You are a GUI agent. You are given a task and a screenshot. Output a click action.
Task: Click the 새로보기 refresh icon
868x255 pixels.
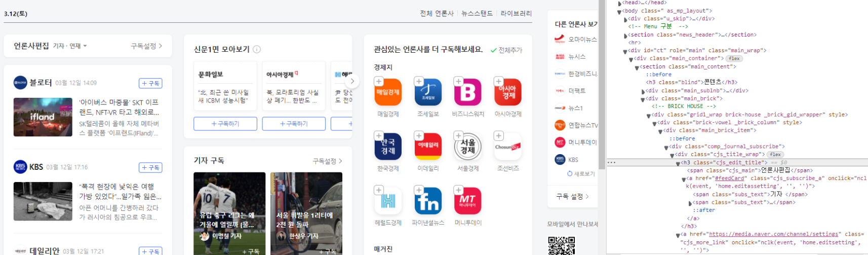(x=570, y=173)
